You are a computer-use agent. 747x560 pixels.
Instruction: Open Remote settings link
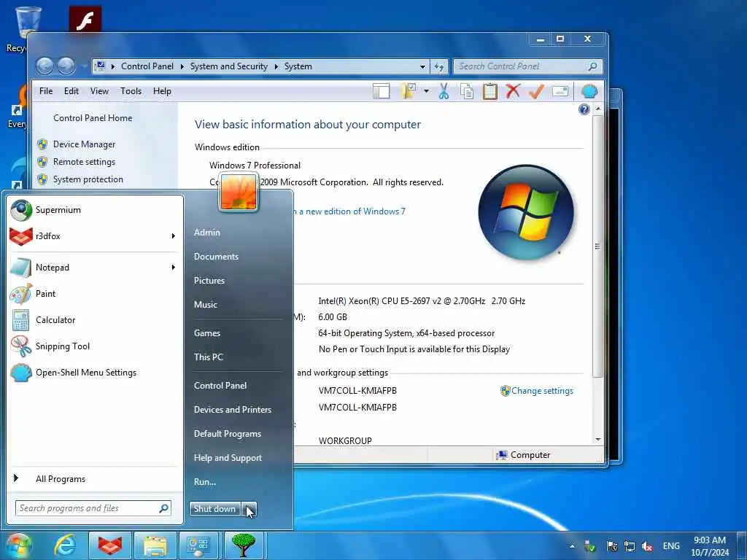84,162
